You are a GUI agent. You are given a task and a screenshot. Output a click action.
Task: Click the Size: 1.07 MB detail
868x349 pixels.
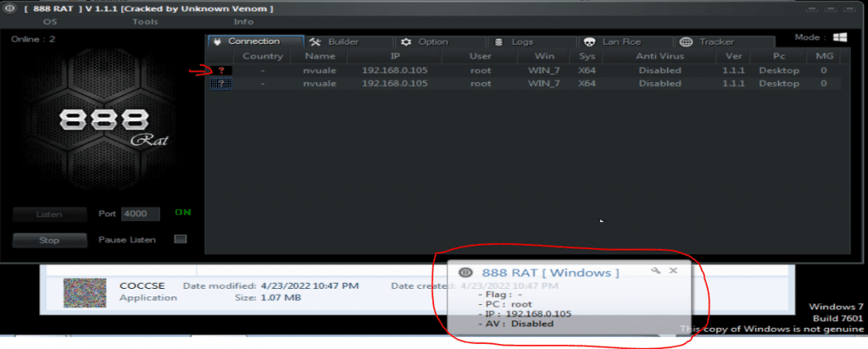[x=268, y=298]
